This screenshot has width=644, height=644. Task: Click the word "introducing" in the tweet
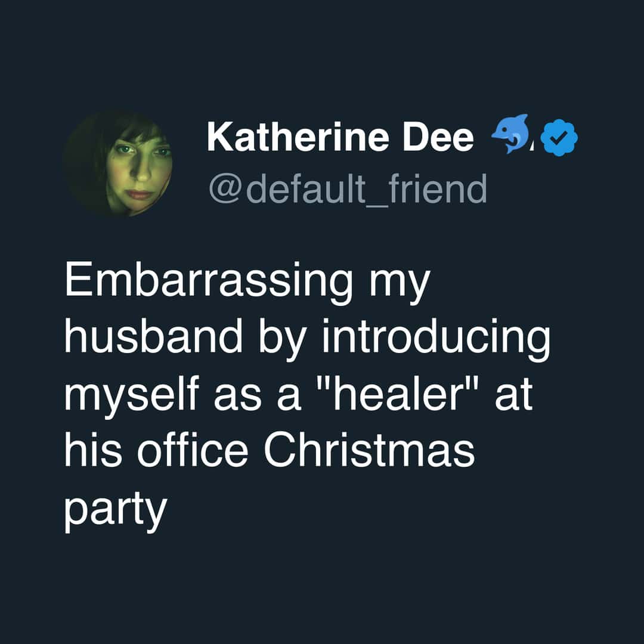point(436,340)
